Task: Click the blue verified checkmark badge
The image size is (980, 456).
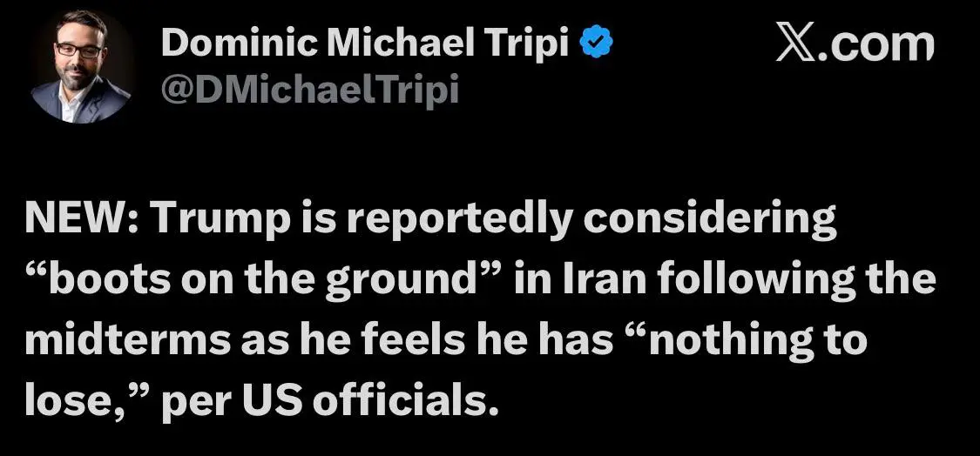Action: click(x=596, y=44)
